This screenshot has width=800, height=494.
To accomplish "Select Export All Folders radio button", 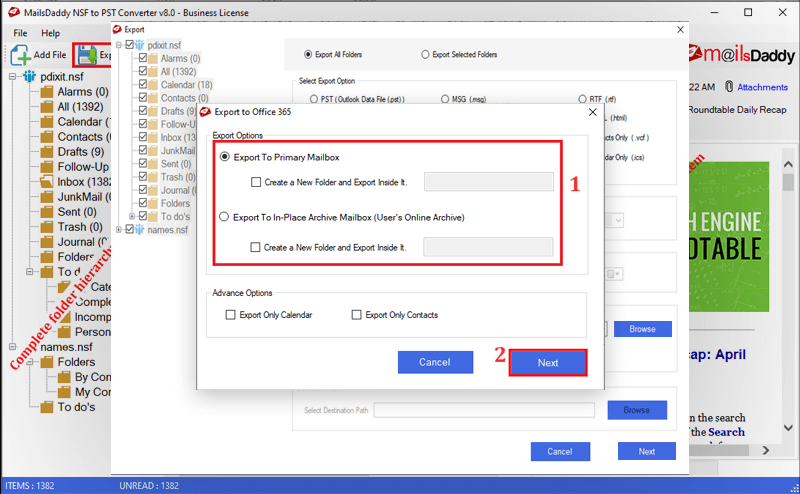I will [308, 54].
